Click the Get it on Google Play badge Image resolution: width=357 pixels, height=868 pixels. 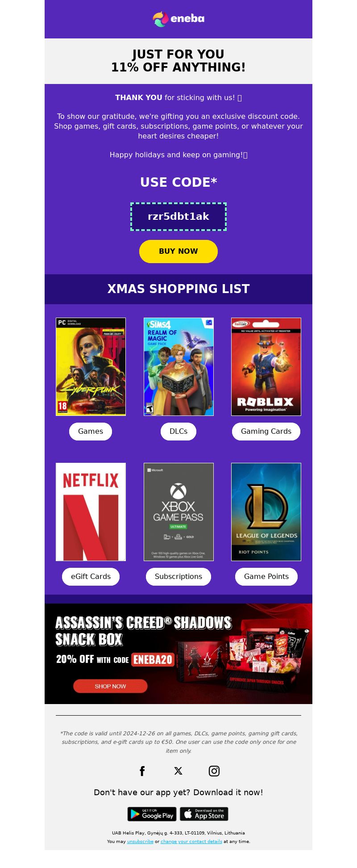point(152,814)
